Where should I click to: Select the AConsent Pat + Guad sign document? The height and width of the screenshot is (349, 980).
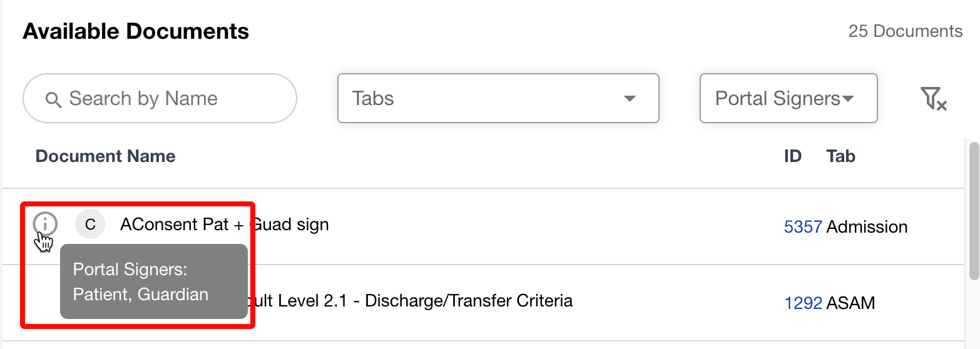click(225, 225)
